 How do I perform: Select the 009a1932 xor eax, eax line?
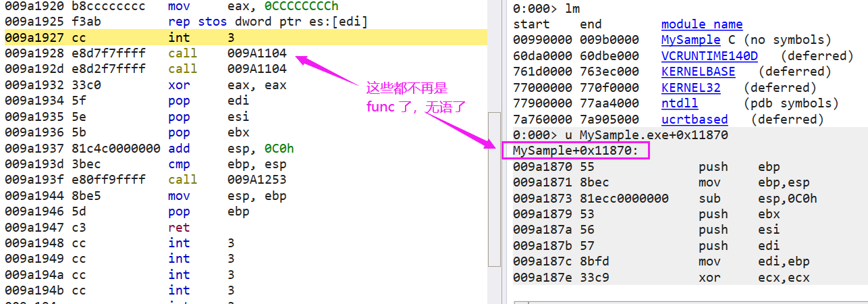pyautogui.click(x=246, y=85)
